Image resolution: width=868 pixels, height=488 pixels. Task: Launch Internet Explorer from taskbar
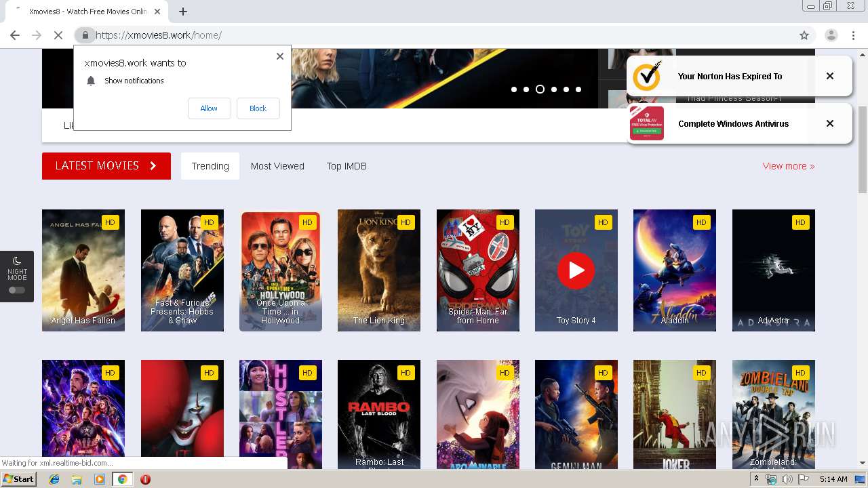point(54,479)
